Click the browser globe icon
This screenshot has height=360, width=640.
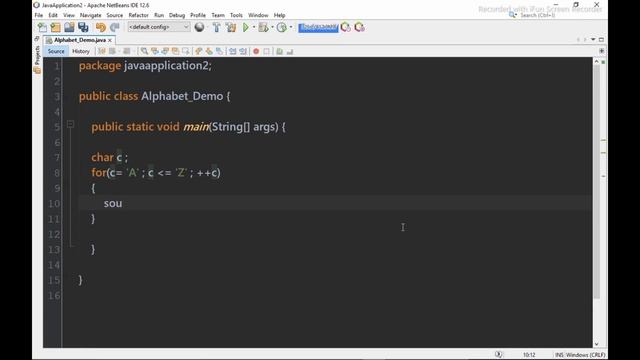(199, 27)
